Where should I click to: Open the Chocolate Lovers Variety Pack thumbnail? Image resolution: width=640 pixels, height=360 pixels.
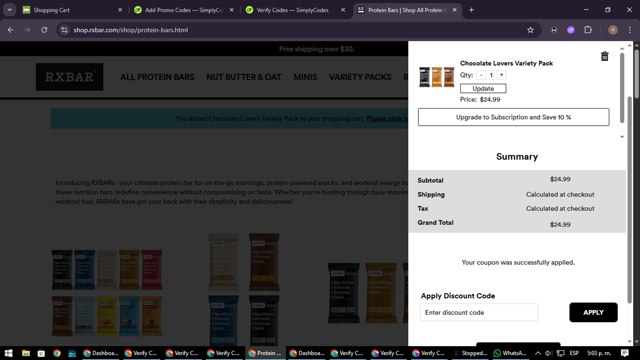coord(437,77)
